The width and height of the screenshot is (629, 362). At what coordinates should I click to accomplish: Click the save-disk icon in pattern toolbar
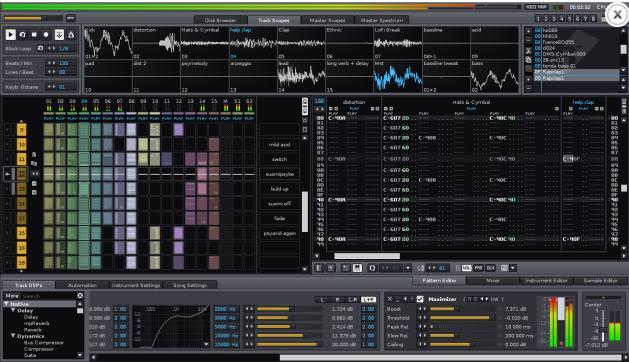[357, 268]
